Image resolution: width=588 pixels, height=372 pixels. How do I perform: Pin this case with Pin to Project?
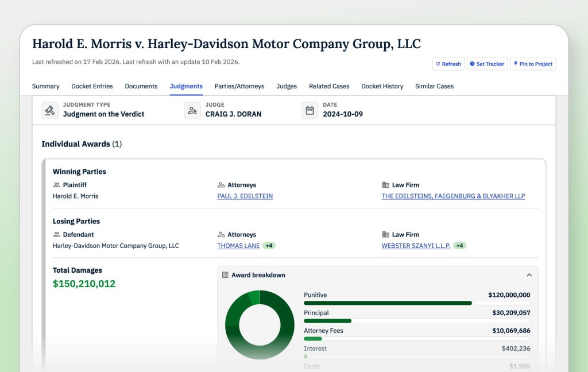(533, 64)
